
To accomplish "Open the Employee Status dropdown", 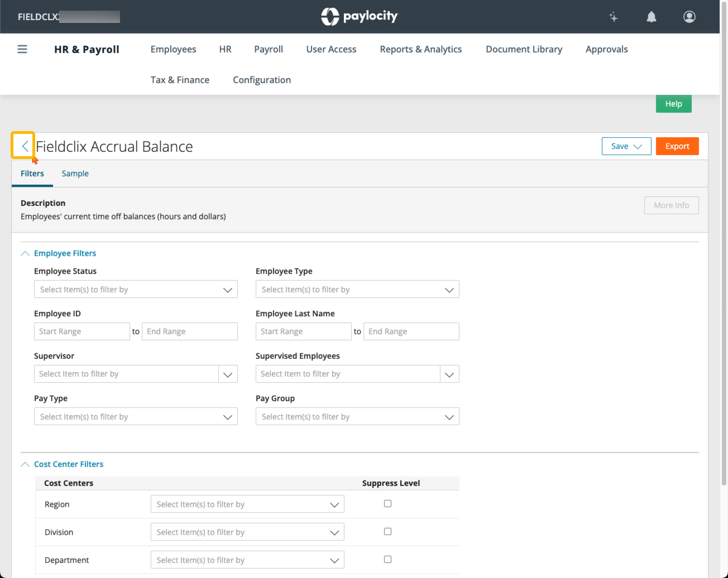I will [x=136, y=290].
